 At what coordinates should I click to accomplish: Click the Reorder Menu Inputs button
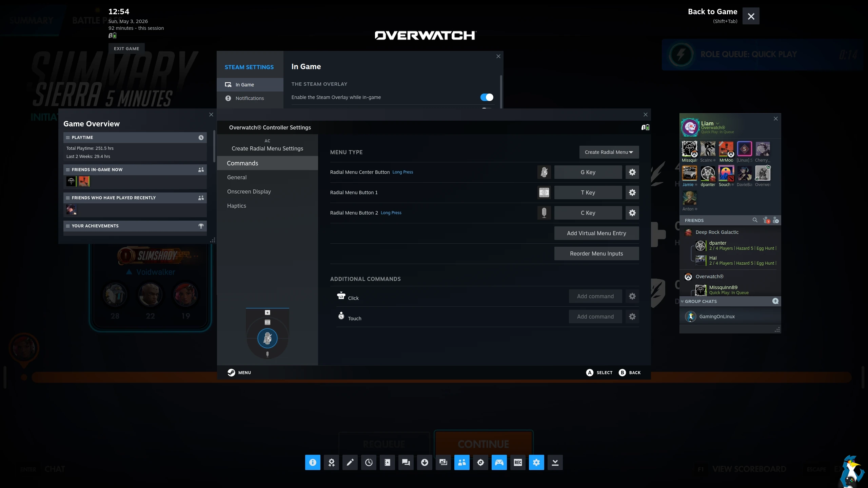coord(596,253)
